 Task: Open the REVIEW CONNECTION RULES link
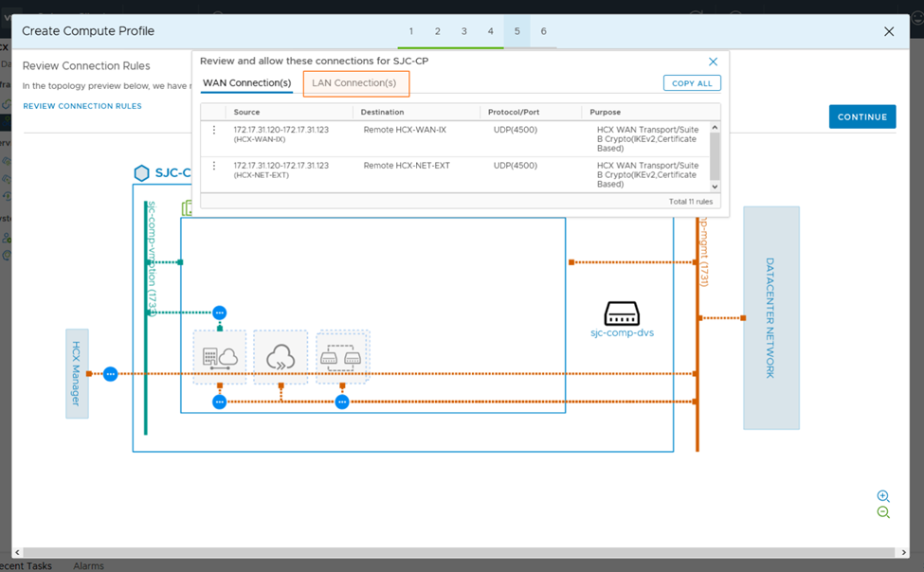pos(82,106)
